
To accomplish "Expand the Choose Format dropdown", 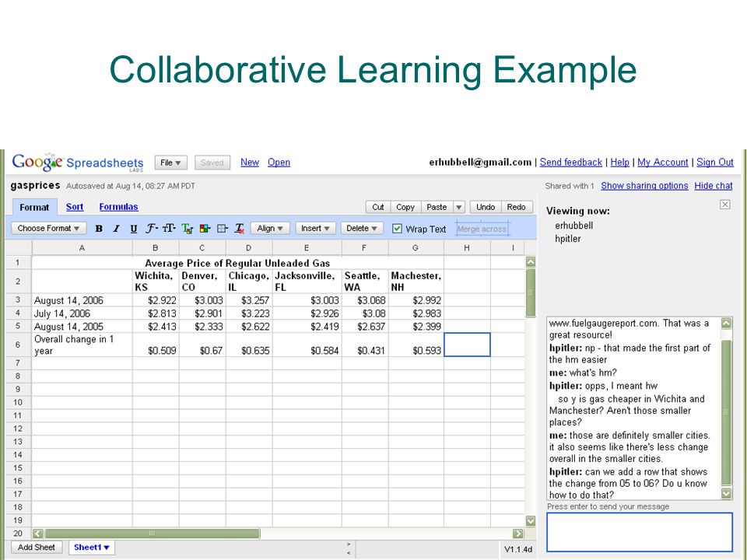I will coord(48,229).
